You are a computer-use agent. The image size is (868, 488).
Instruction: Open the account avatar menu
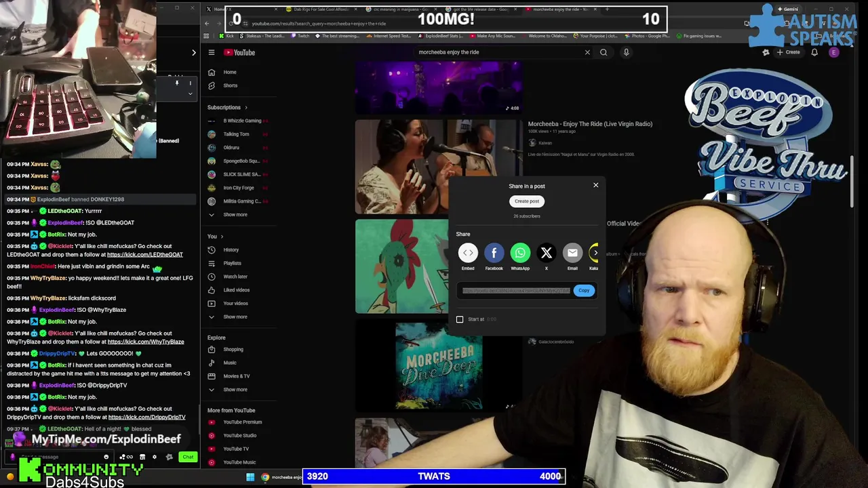click(x=834, y=52)
